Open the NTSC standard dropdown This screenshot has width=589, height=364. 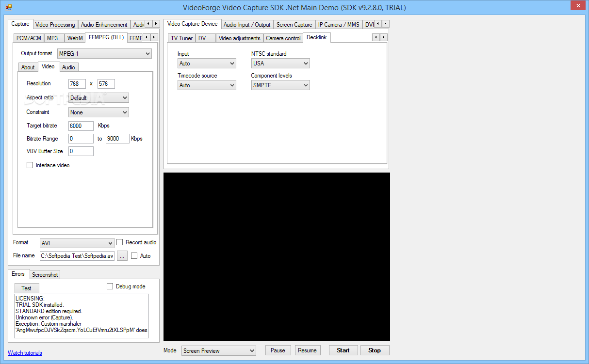(x=280, y=63)
